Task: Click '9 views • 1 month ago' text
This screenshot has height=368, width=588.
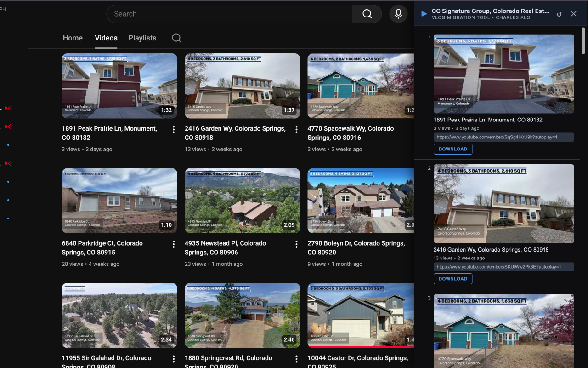Action: coord(335,264)
